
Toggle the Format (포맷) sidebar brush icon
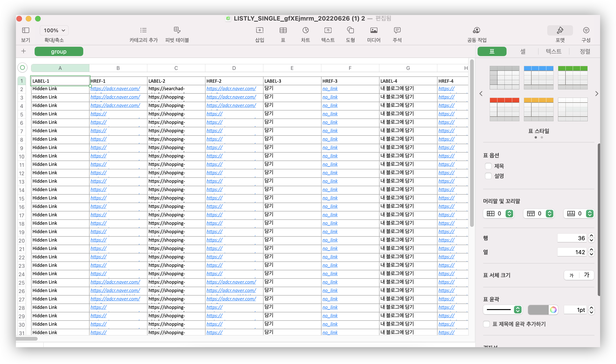click(x=560, y=30)
